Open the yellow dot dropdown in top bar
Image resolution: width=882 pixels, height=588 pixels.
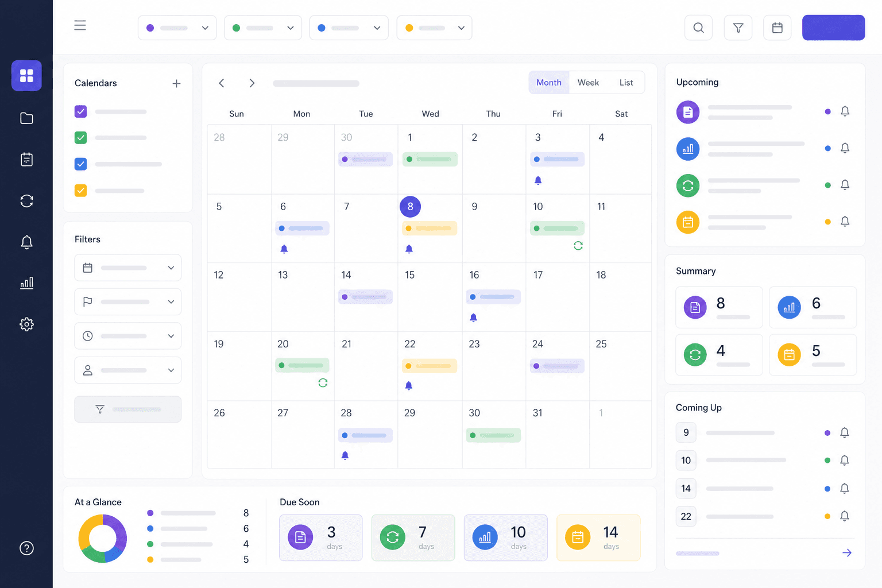(435, 28)
